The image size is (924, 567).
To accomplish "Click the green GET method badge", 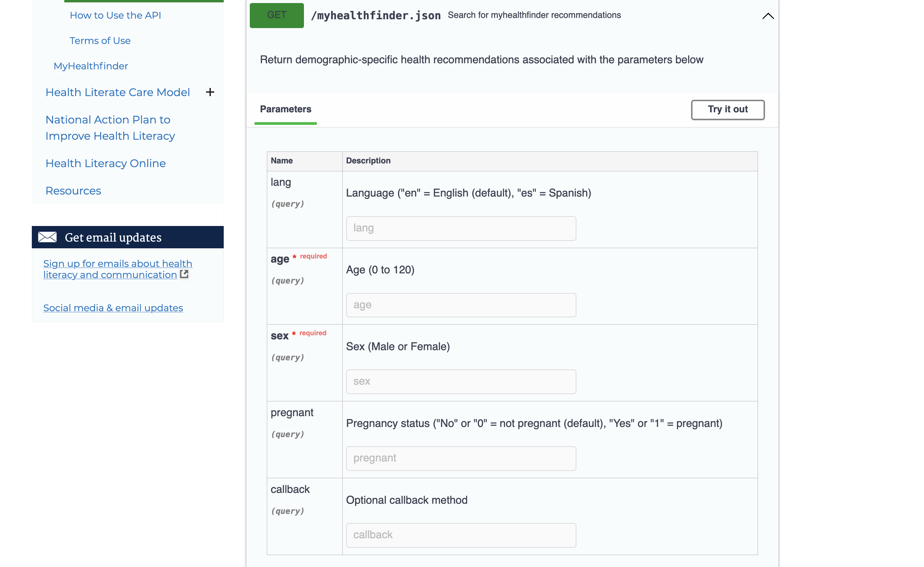I will tap(277, 15).
